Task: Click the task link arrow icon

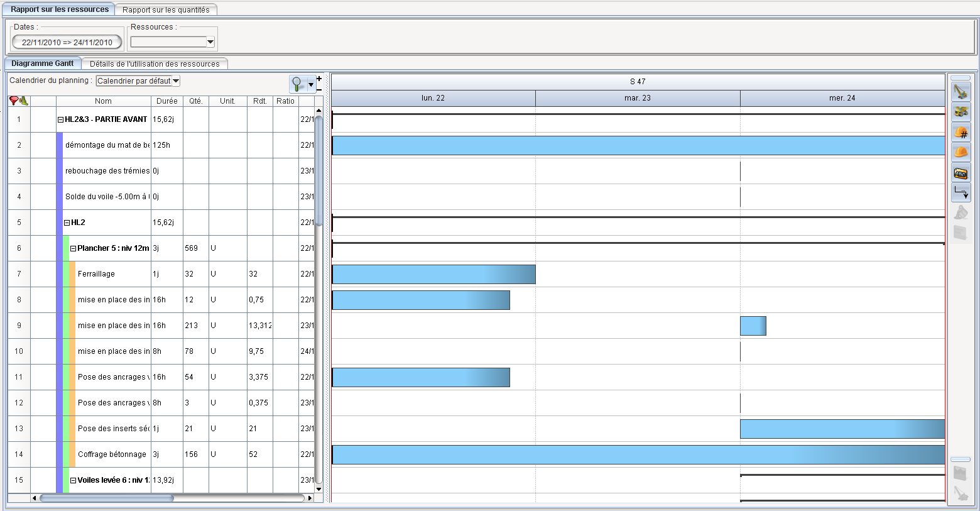Action: tap(961, 192)
